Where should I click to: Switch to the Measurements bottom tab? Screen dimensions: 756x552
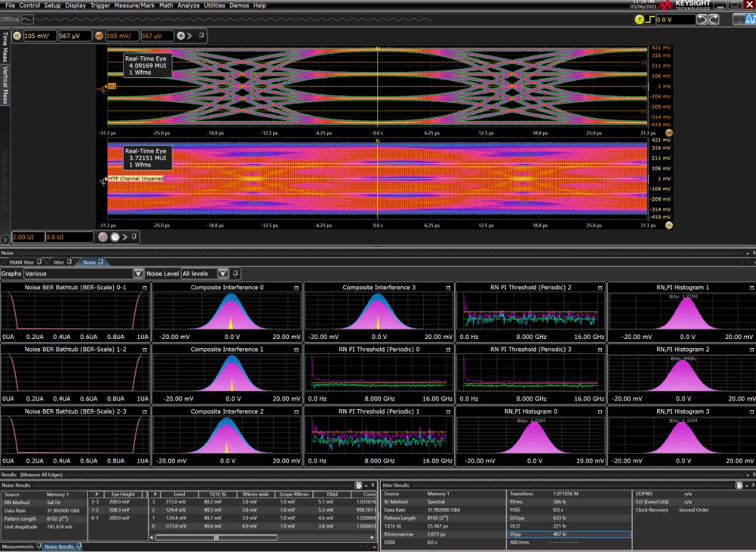pyautogui.click(x=18, y=547)
